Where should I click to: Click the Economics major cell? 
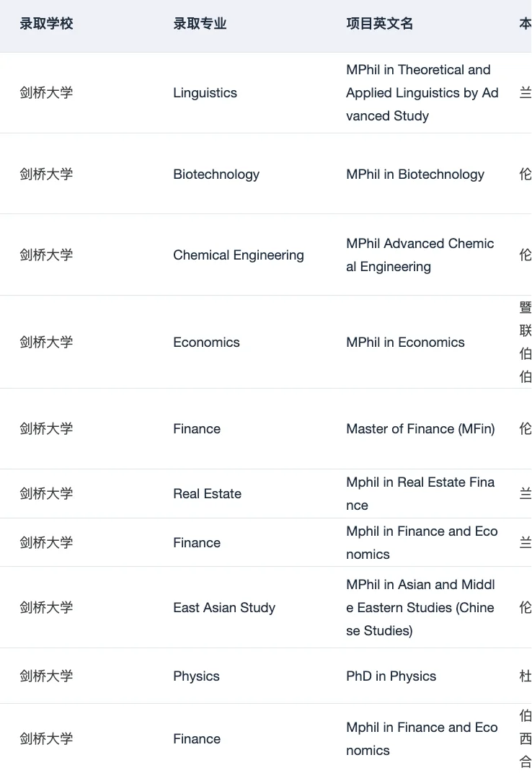pos(207,342)
